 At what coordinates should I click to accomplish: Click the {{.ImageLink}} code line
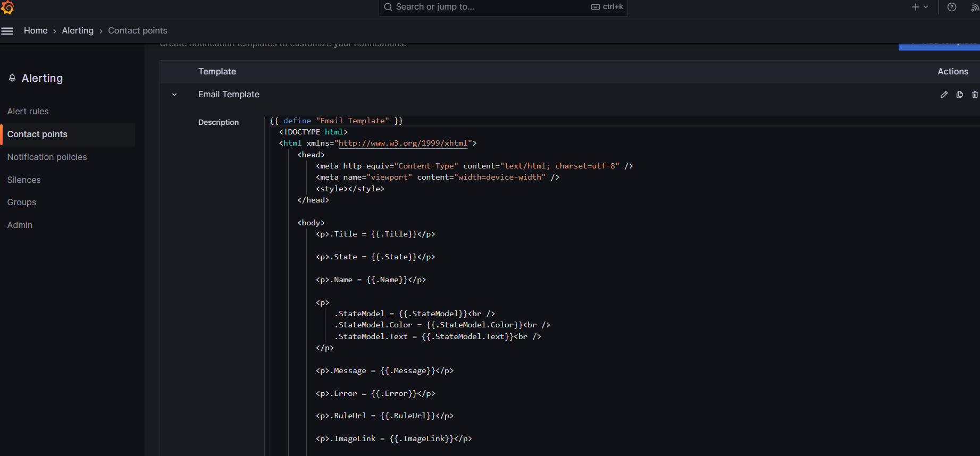click(x=394, y=438)
